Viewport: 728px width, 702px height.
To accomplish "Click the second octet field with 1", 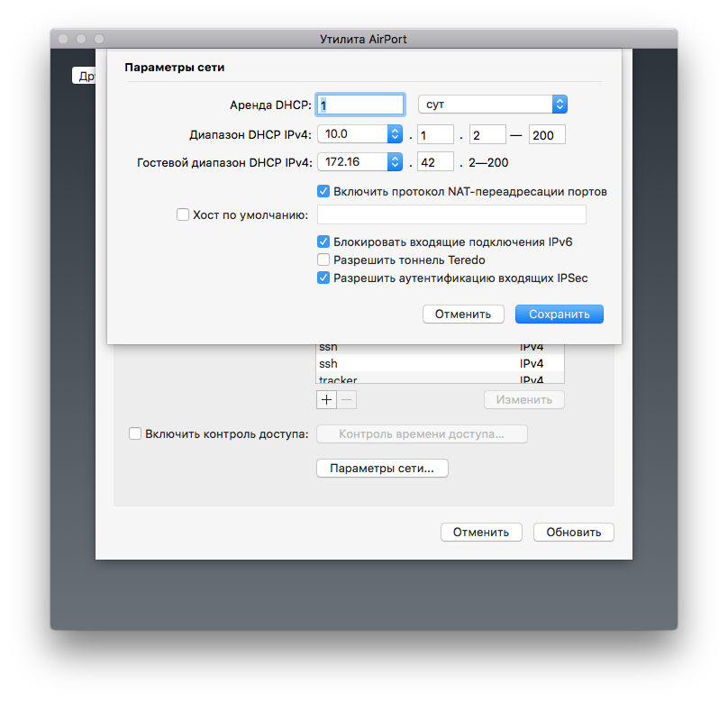I will click(435, 135).
